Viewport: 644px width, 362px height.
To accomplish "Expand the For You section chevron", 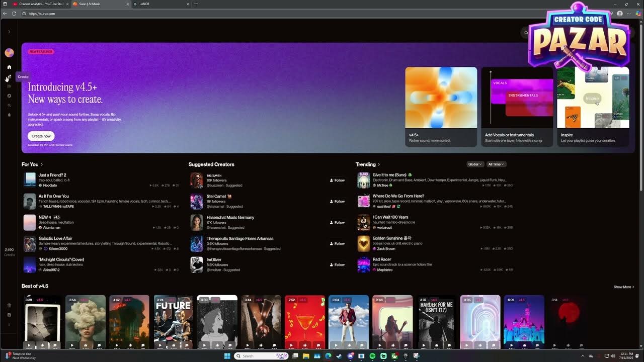I will [42, 164].
